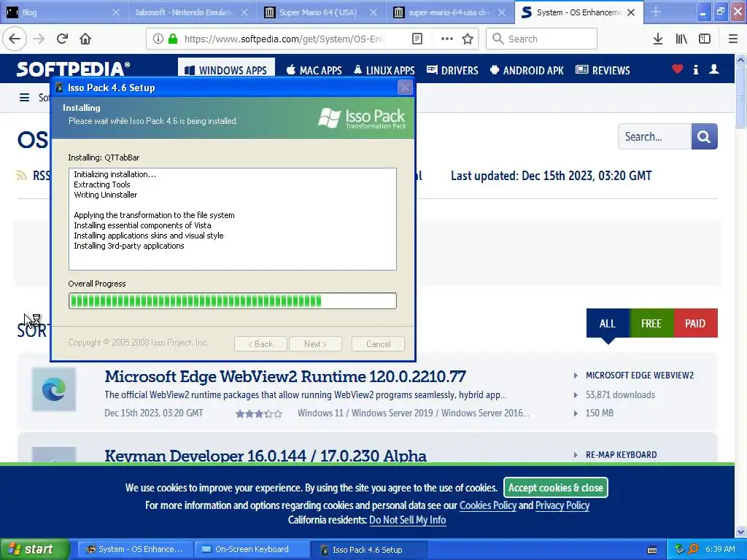Click the green network tray icon
Image resolution: width=747 pixels, height=560 pixels.
[679, 549]
